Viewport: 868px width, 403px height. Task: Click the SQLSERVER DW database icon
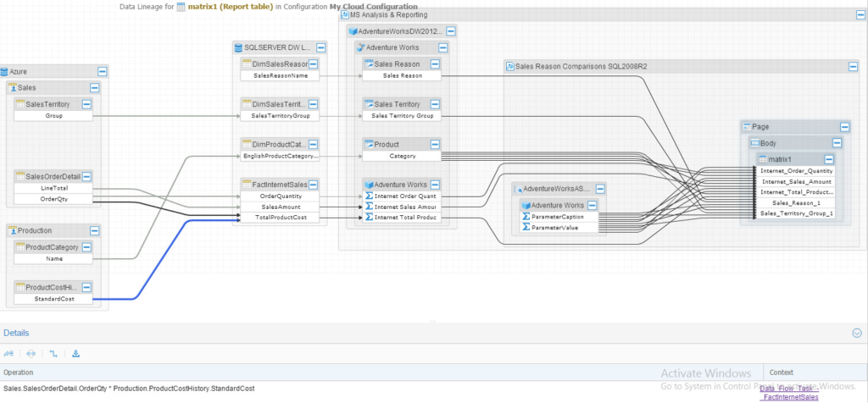point(238,47)
